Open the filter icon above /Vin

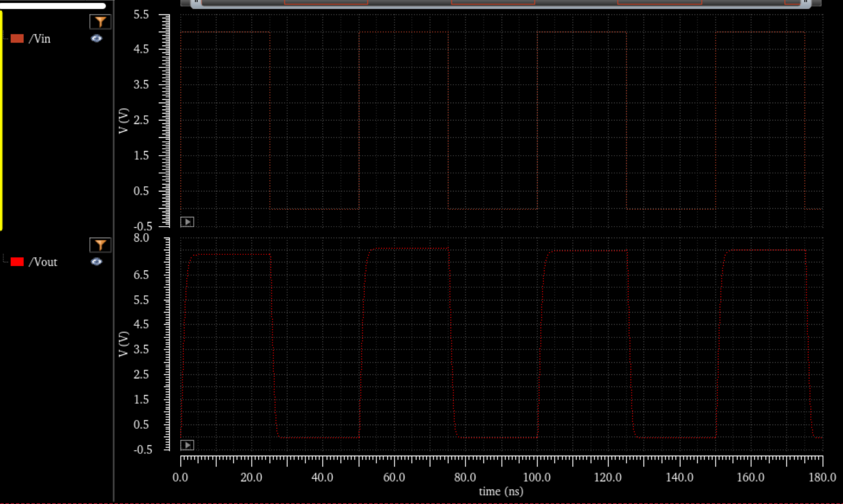click(100, 22)
